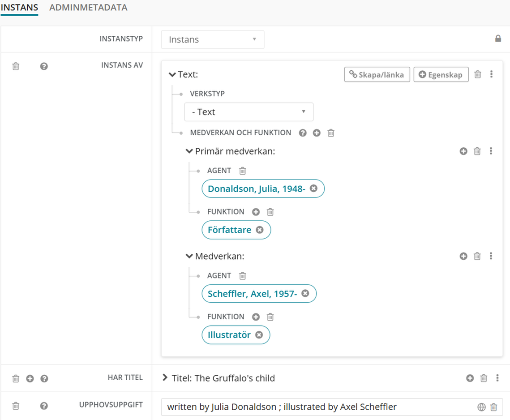Open the Instanstyp dropdown
The height and width of the screenshot is (420, 510).
coord(212,39)
